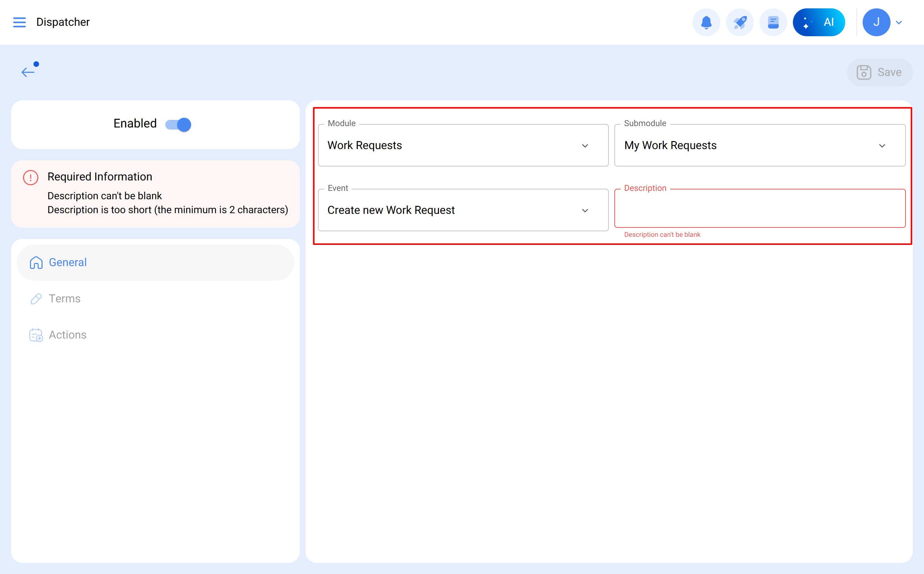Select the General section

coord(68,262)
